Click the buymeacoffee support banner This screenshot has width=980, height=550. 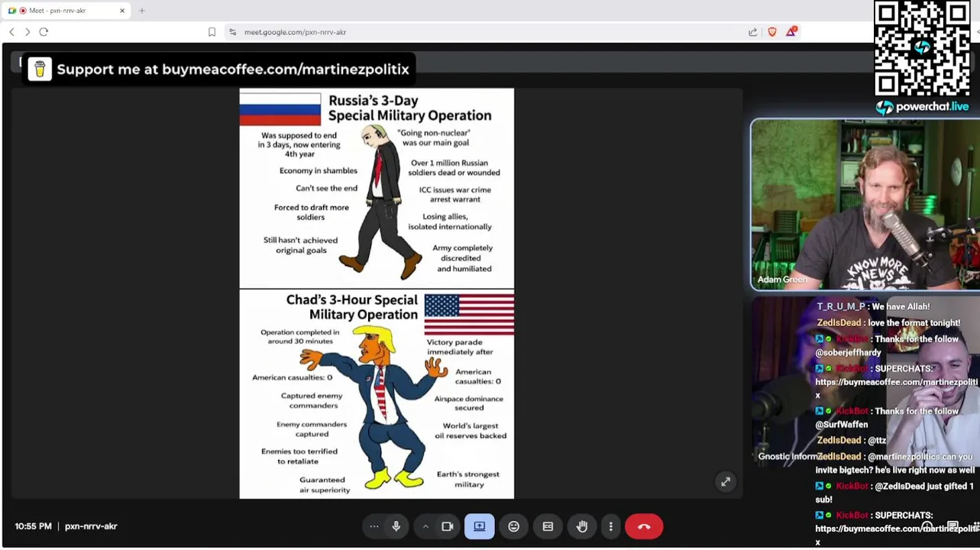tap(218, 69)
